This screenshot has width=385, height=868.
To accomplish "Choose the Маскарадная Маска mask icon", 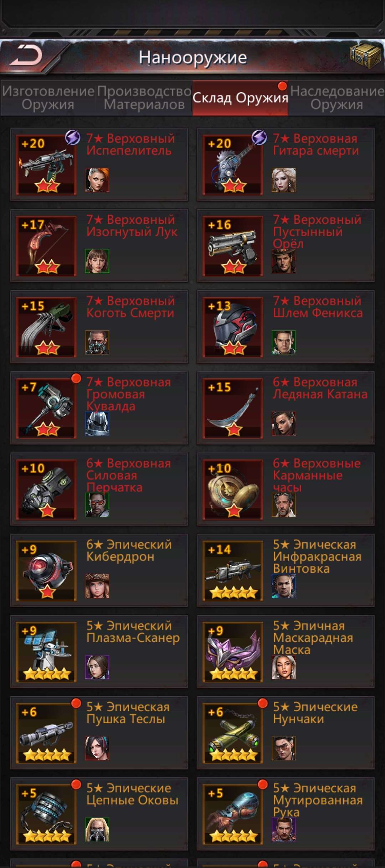I will pyautogui.click(x=233, y=652).
